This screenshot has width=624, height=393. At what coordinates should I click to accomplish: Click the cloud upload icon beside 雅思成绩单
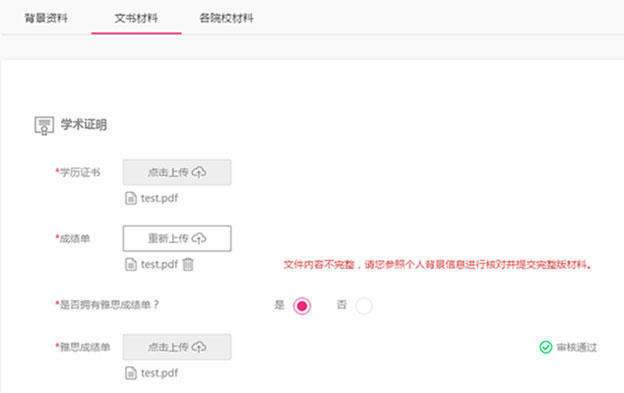pos(199,347)
